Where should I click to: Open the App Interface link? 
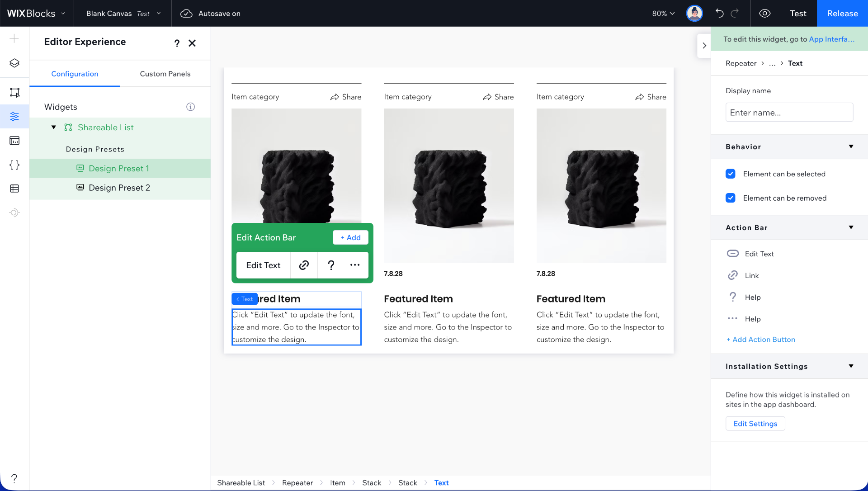click(831, 39)
